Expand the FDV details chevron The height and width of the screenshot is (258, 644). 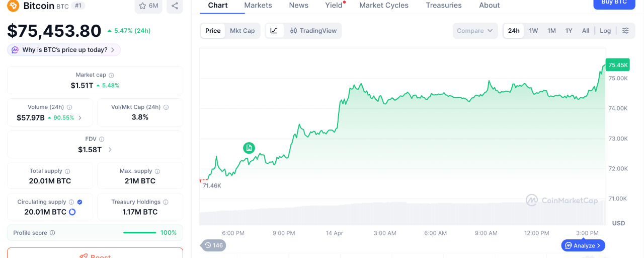point(110,150)
